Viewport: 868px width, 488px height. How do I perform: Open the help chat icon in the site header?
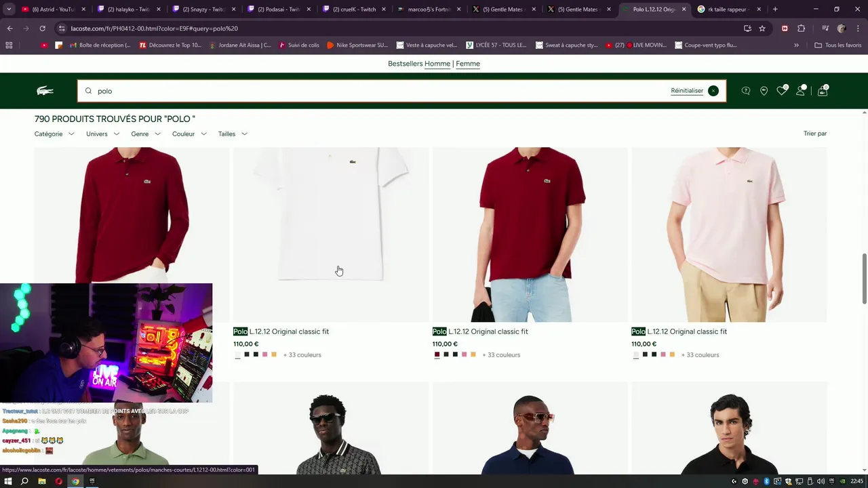pyautogui.click(x=746, y=91)
